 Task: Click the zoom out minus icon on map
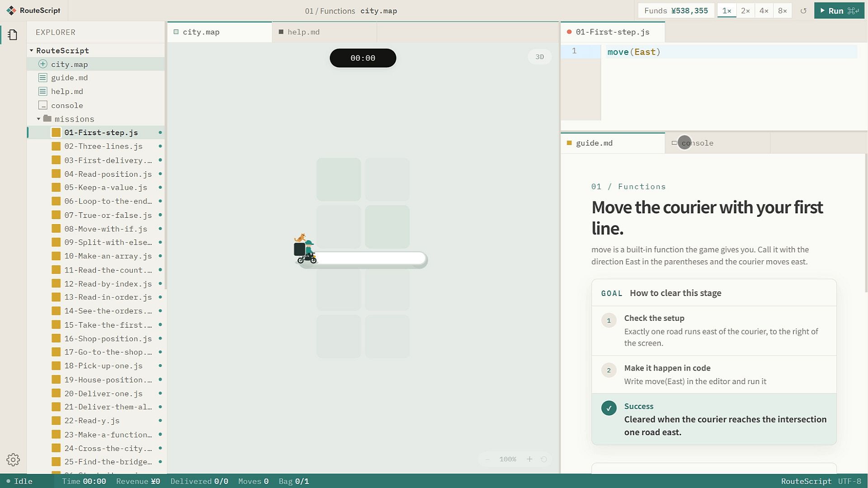pos(487,459)
